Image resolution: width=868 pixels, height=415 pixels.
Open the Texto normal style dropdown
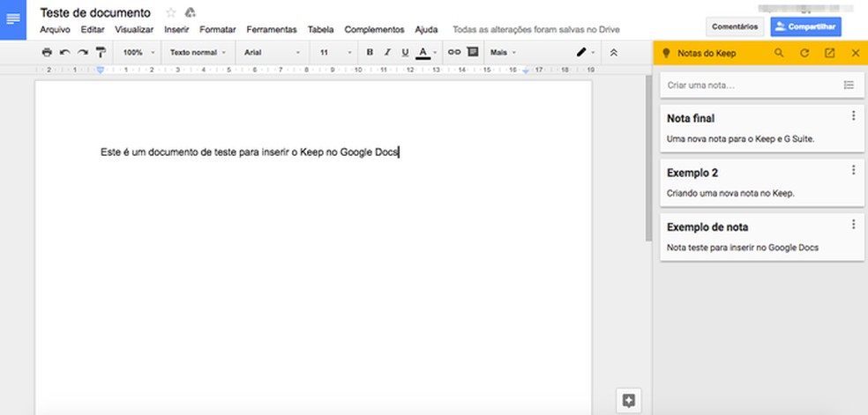pos(198,53)
